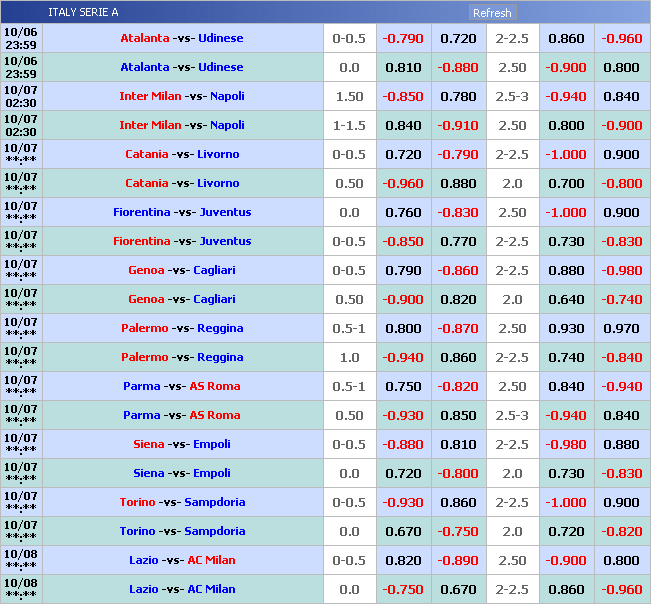Screen dimensions: 651x604
Task: Pick 0.770 odds on Fiorentina vs Juventus
Action: click(x=458, y=241)
